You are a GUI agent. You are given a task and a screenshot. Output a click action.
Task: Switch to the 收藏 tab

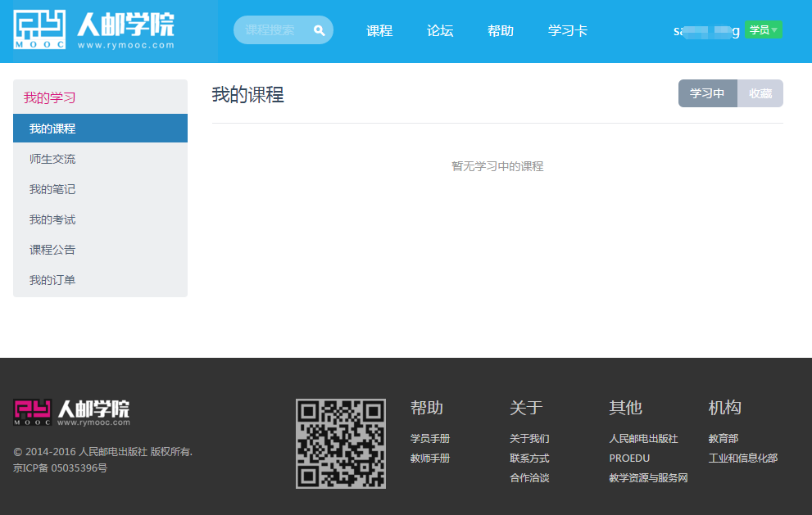coord(760,93)
